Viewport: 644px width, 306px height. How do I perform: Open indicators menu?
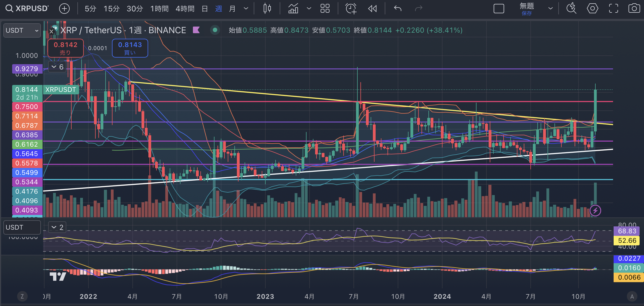(x=293, y=9)
